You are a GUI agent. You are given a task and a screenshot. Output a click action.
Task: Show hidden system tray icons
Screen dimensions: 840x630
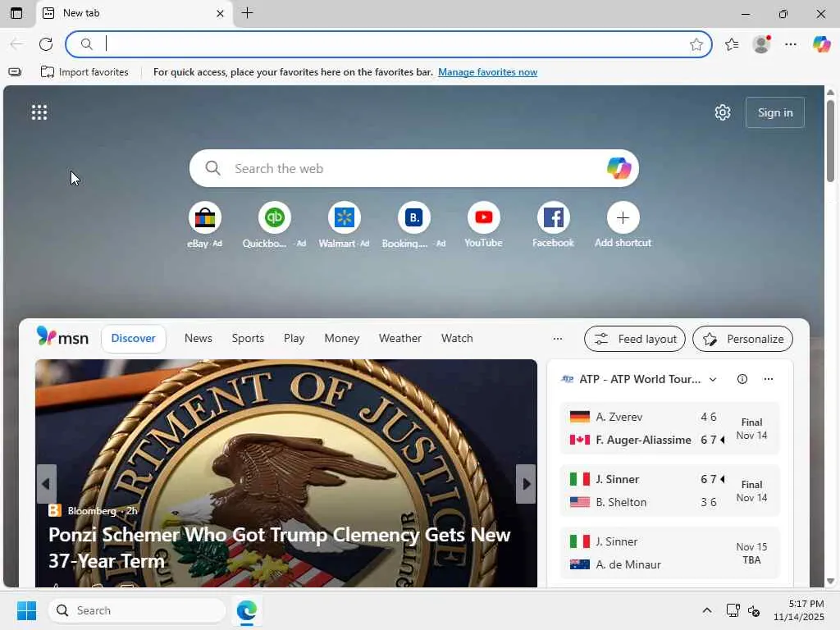pyautogui.click(x=706, y=610)
